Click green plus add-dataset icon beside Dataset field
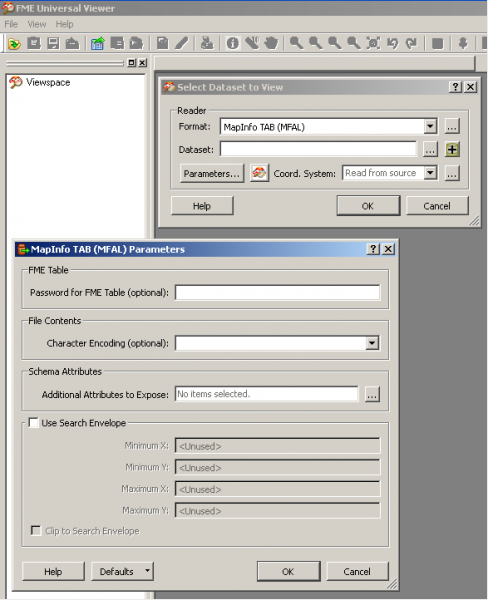The image size is (488, 600). [452, 149]
